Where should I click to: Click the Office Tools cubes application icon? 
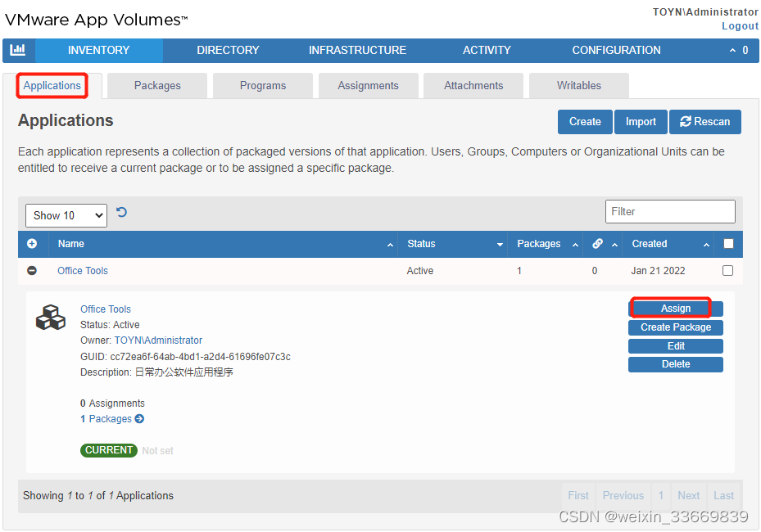coord(51,318)
